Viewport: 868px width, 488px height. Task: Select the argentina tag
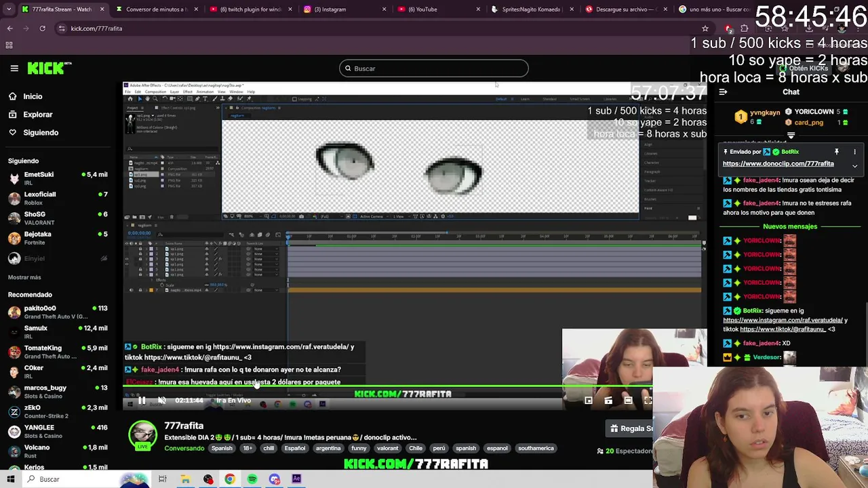[328, 448]
